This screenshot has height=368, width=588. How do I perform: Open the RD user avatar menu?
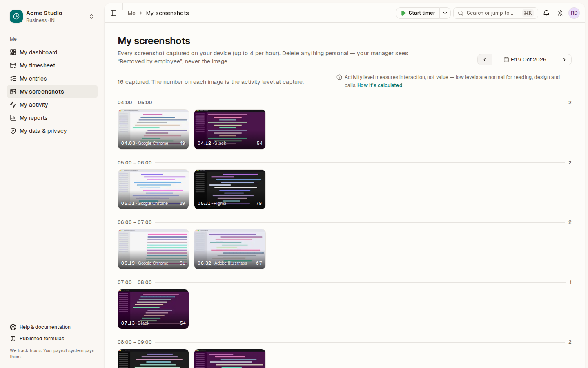[x=574, y=13]
